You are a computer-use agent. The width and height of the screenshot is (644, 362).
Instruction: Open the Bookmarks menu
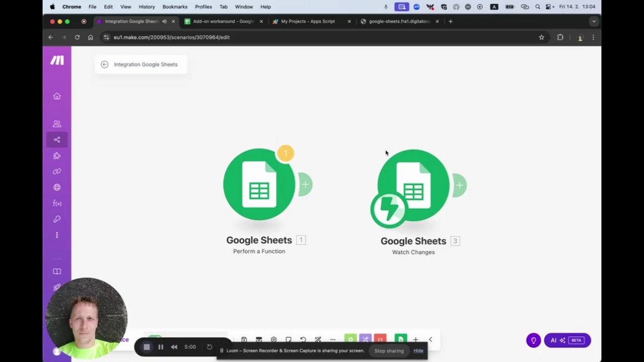175,7
